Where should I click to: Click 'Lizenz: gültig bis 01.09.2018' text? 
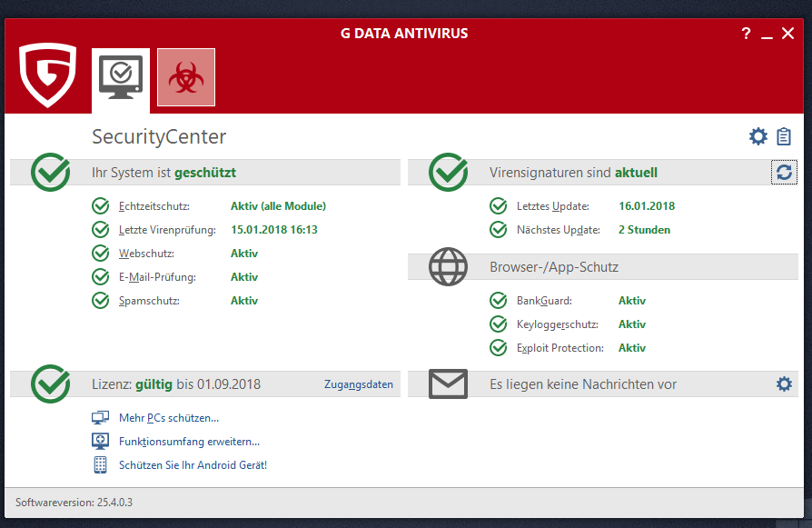click(x=176, y=384)
